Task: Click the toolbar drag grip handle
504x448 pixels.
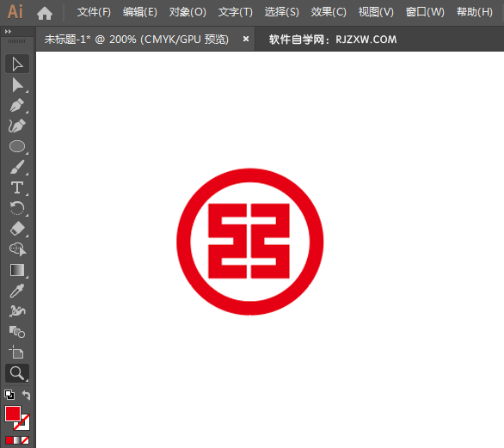Action: click(16, 41)
